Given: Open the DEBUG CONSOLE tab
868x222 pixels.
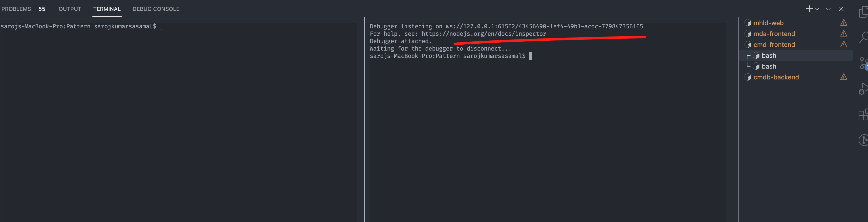Looking at the screenshot, I should tap(156, 9).
